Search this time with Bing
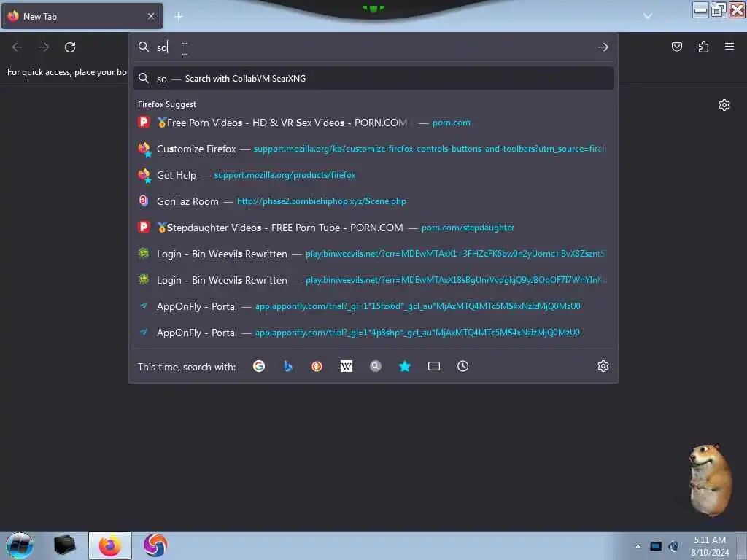Viewport: 747px width, 560px height. (287, 366)
